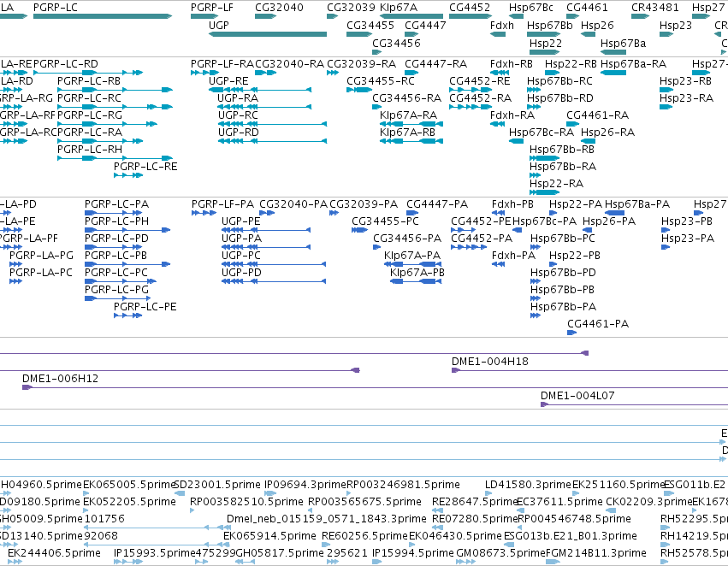Screen dimensions: 728x566
Task: Click transcript UGP-RD
Action: 238,133
